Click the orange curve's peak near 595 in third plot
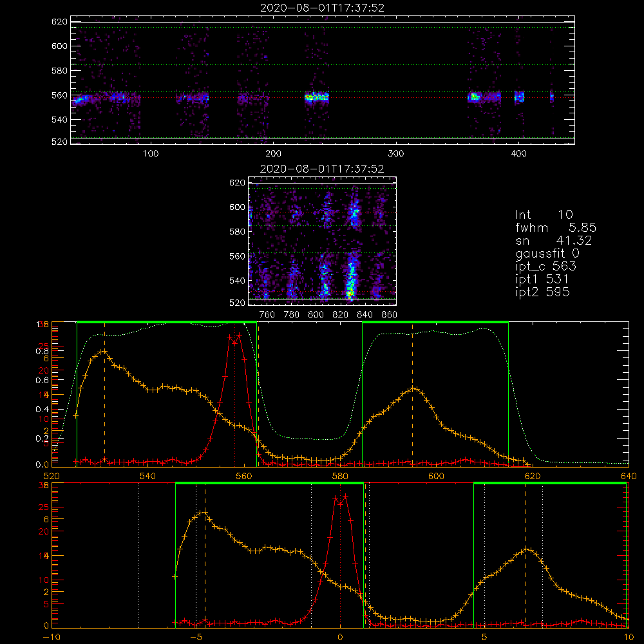Image resolution: width=644 pixels, height=644 pixels. [x=413, y=388]
